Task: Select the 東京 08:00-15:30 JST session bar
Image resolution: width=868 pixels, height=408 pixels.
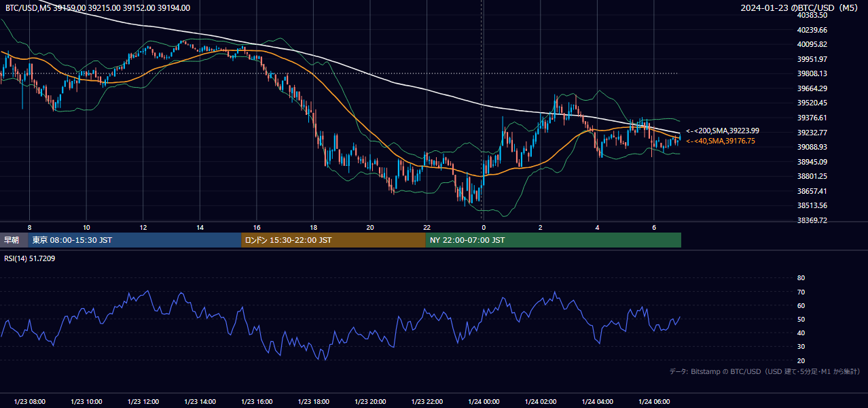Action: click(x=134, y=240)
